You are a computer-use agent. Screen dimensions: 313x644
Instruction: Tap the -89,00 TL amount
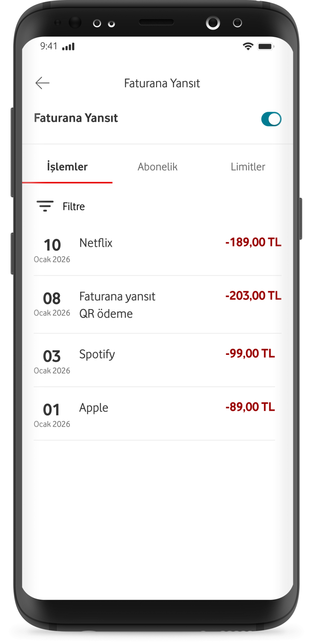click(x=250, y=407)
